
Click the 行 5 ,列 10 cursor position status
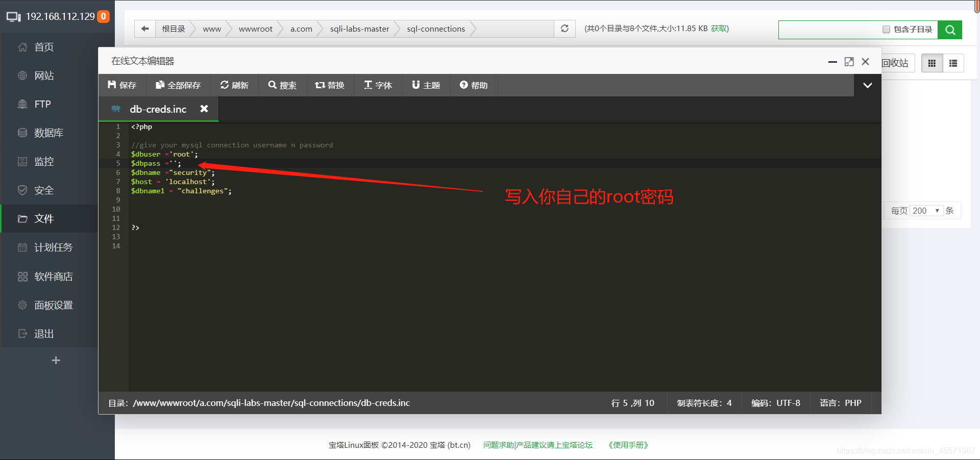point(633,403)
